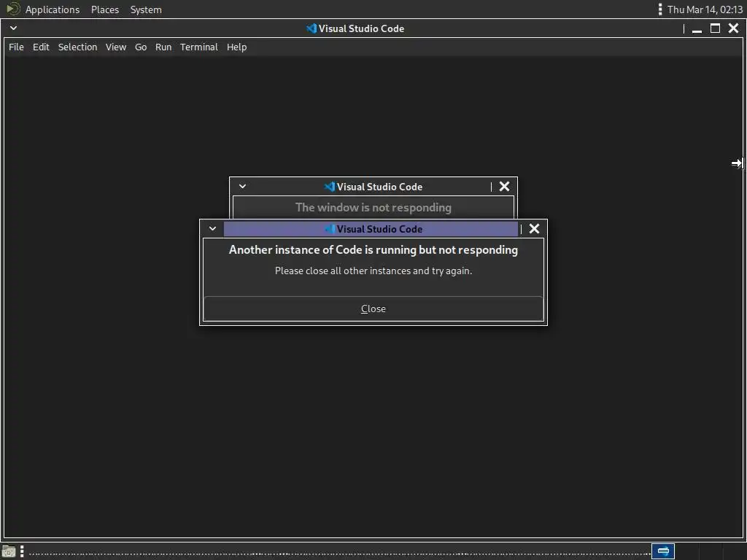Image resolution: width=747 pixels, height=560 pixels.
Task: Open the Go menu
Action: pos(141,47)
